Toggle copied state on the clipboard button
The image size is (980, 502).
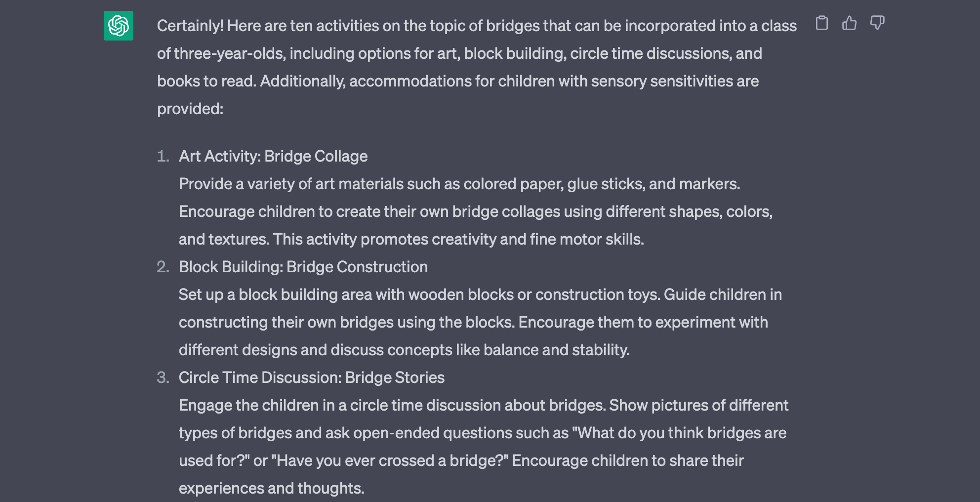coord(821,23)
